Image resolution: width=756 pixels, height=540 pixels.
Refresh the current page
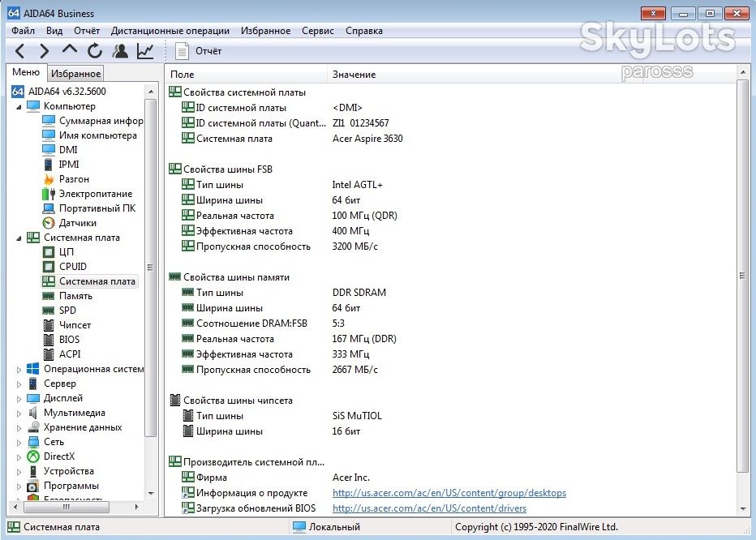95,50
